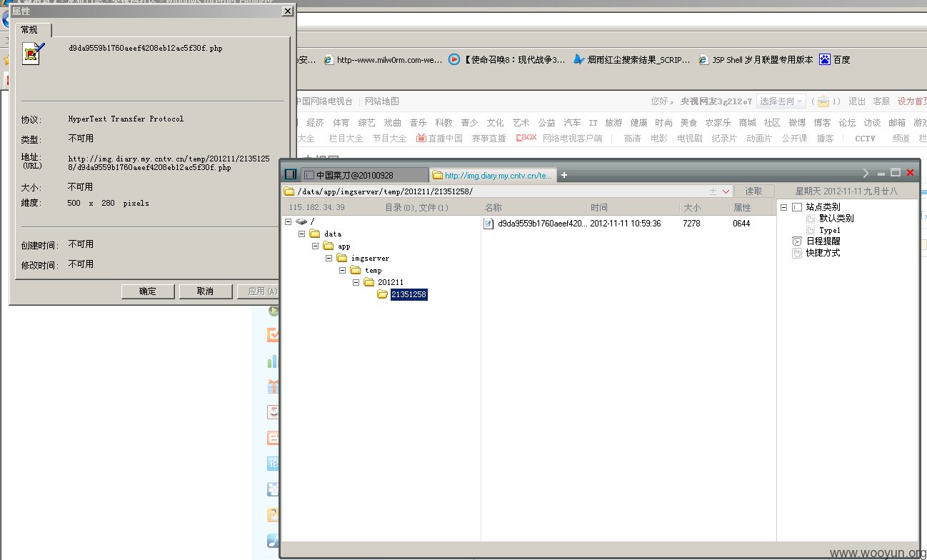Select the Type1 category
The image size is (927, 560).
pos(830,230)
